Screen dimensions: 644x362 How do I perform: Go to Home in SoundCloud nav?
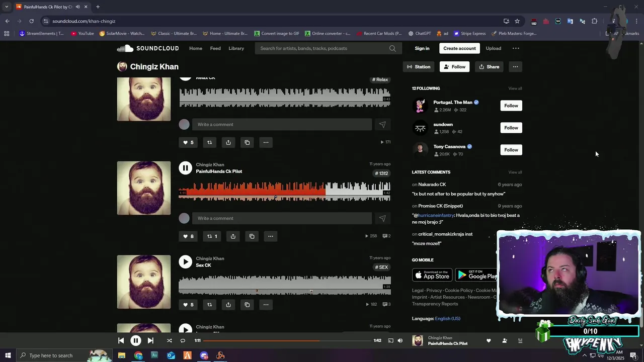point(196,48)
